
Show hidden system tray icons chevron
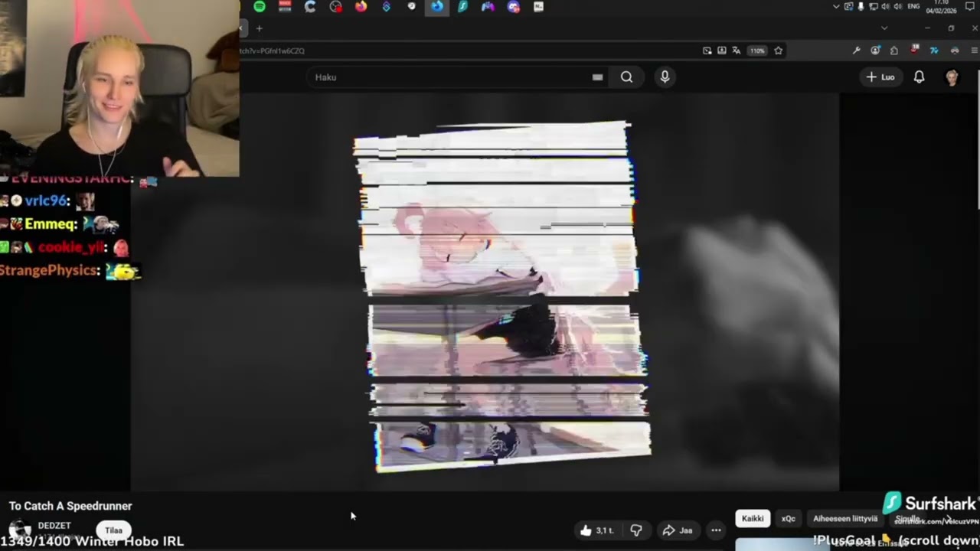(x=836, y=6)
